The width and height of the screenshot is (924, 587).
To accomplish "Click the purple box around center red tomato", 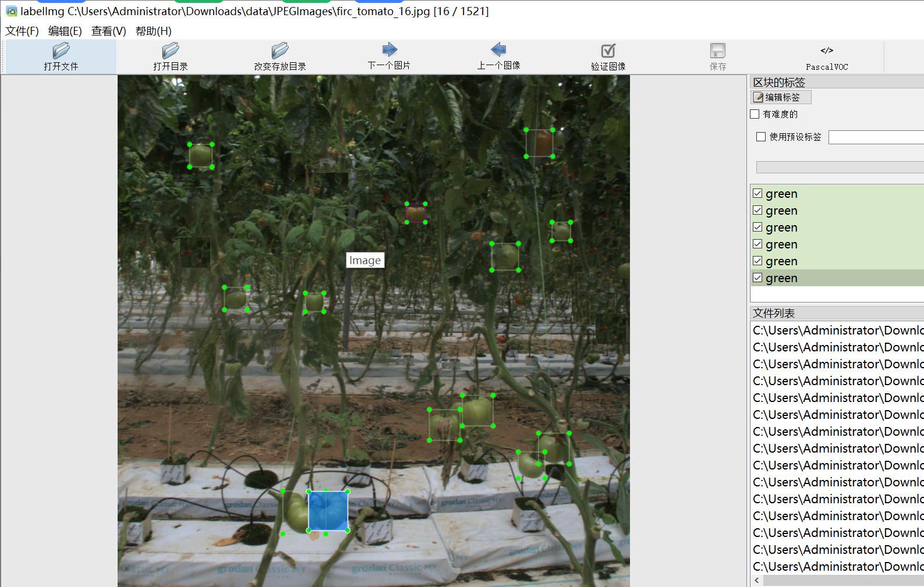I will tap(416, 213).
